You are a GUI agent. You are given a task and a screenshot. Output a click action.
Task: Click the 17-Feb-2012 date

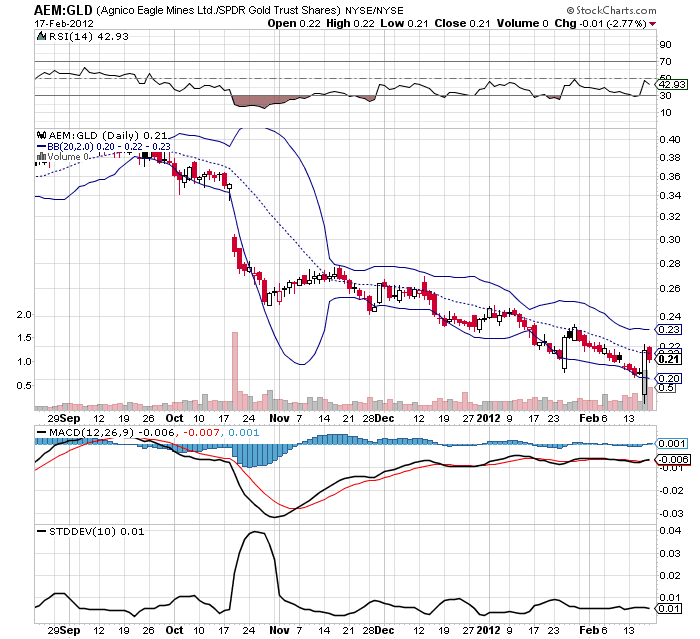[x=64, y=24]
